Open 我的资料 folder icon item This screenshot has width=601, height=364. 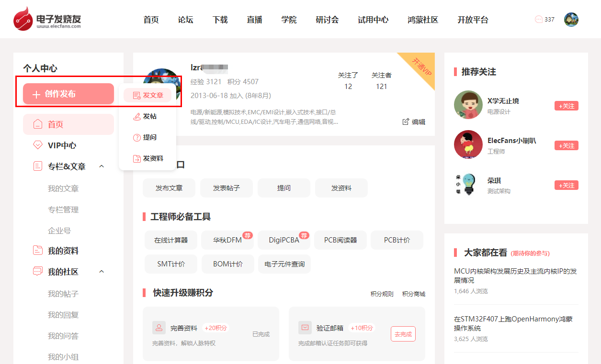click(37, 250)
